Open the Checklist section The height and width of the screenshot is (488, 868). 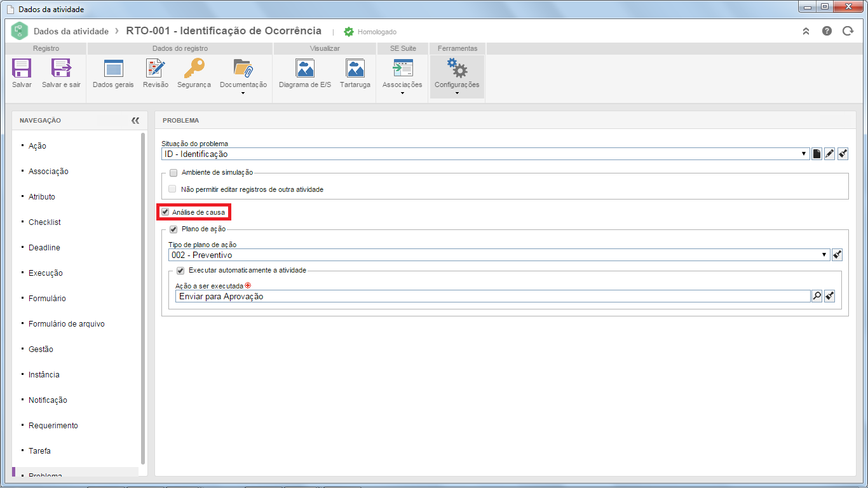pyautogui.click(x=44, y=222)
